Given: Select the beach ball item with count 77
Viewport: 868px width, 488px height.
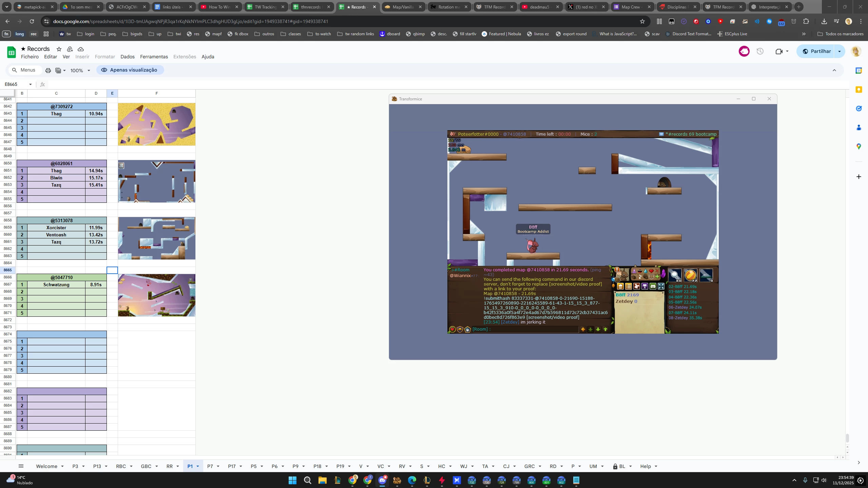Looking at the screenshot, I should (690, 275).
